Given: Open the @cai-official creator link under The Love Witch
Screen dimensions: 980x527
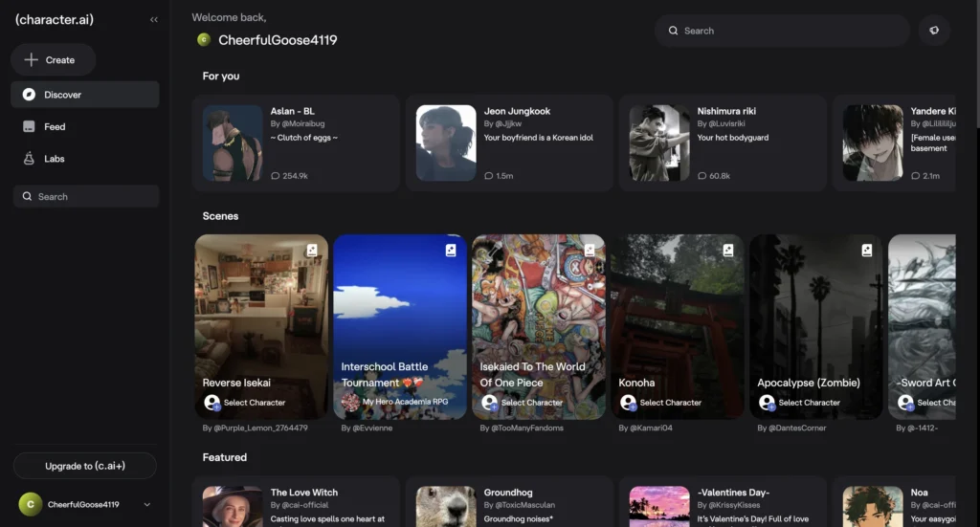Looking at the screenshot, I should (x=300, y=505).
